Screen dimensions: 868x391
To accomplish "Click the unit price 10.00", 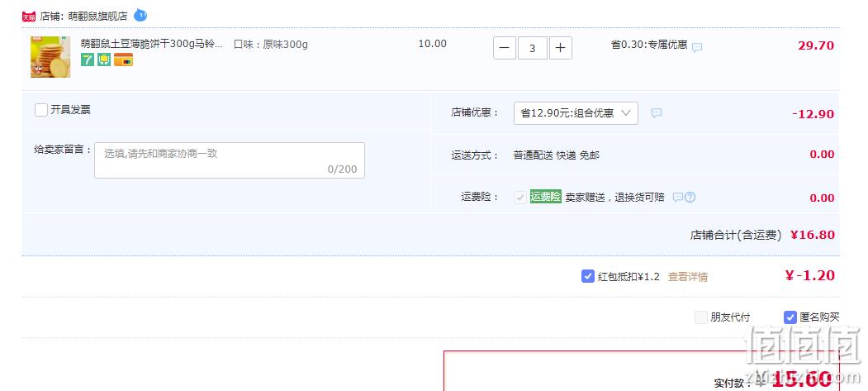I will click(x=432, y=44).
